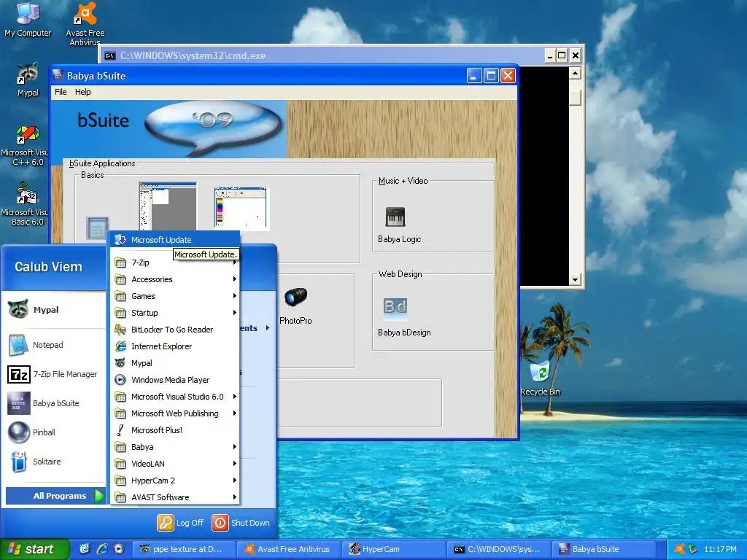Expand the Startup submenu arrow
The width and height of the screenshot is (747, 560).
[x=235, y=312]
